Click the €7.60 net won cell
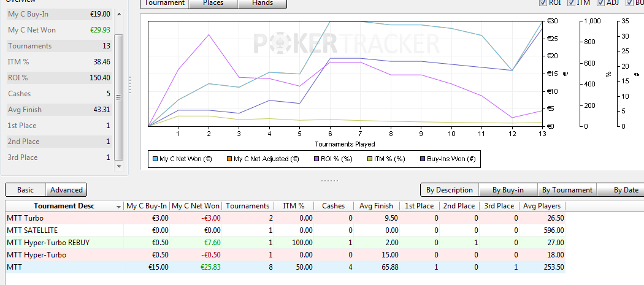This screenshot has height=285, width=644. coord(213,243)
